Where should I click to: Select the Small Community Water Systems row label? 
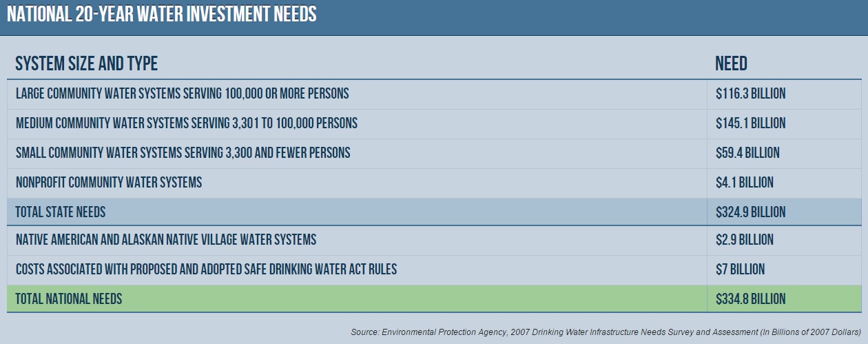click(x=183, y=153)
